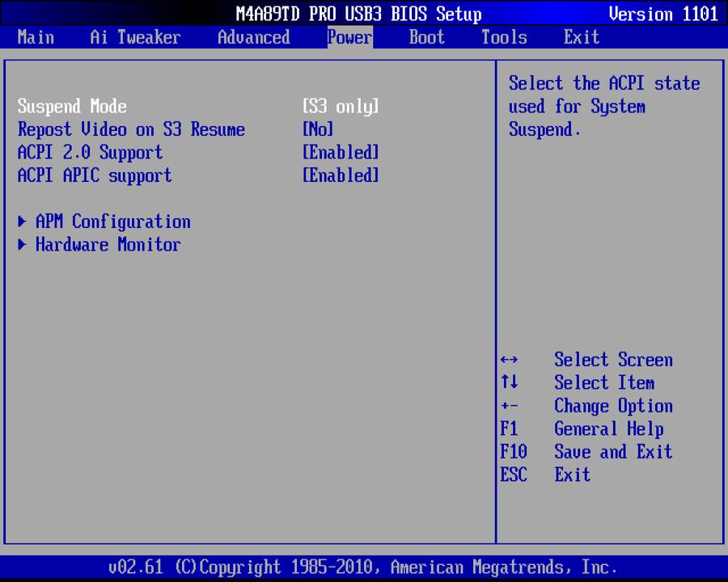Open the Hardware Monitor submenu
The image size is (728, 582).
click(x=108, y=245)
